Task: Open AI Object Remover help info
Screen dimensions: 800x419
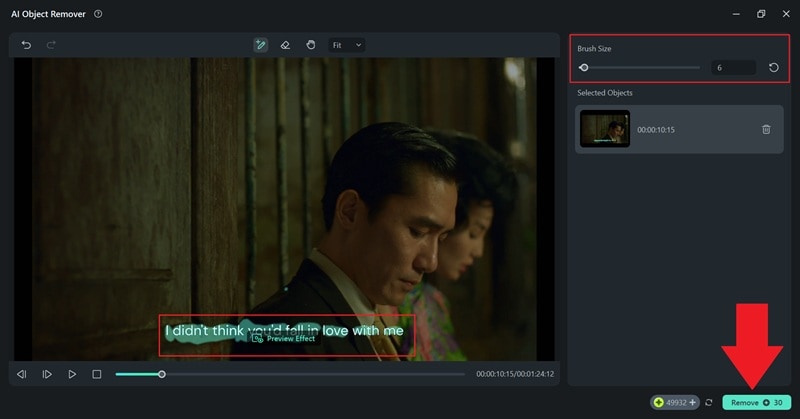Action: point(98,14)
